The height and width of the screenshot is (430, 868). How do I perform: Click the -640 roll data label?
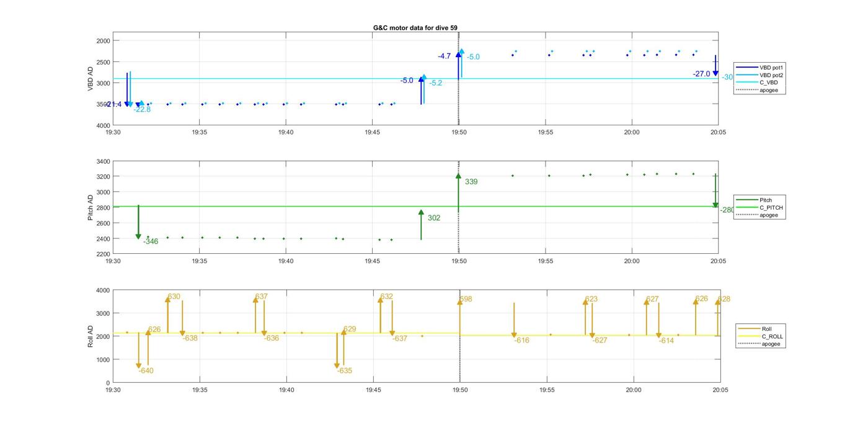[x=146, y=371]
